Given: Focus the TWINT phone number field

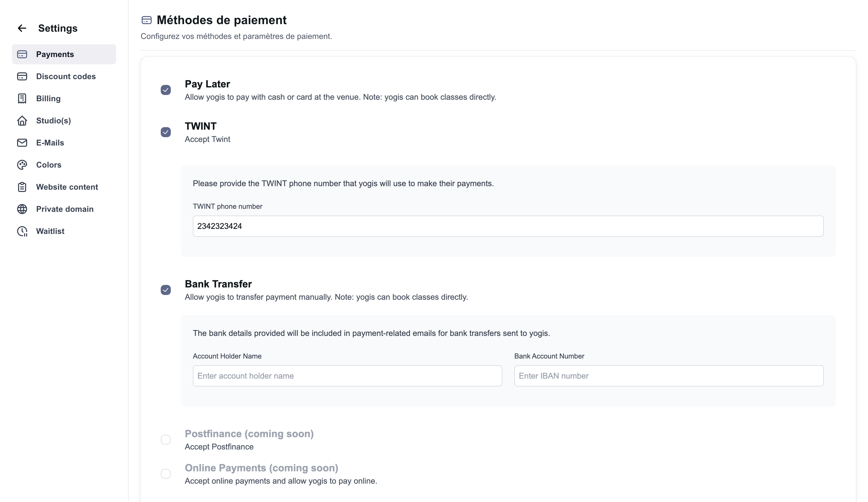Looking at the screenshot, I should tap(508, 226).
